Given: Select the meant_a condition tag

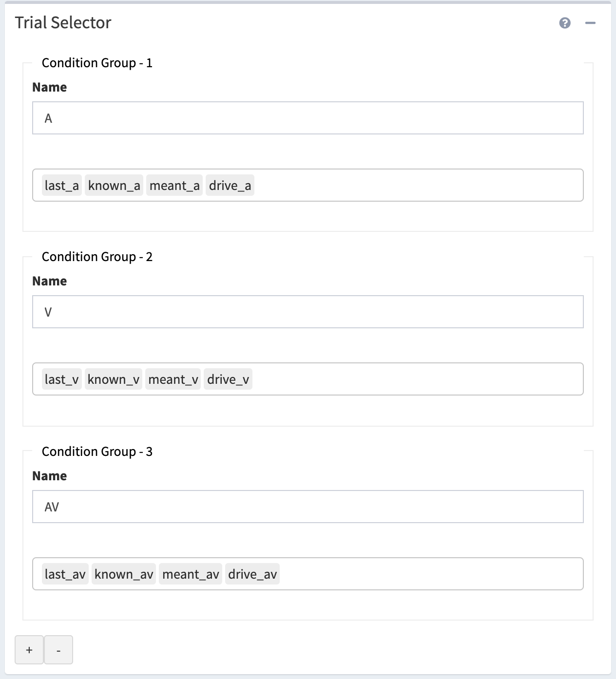Looking at the screenshot, I should click(174, 186).
